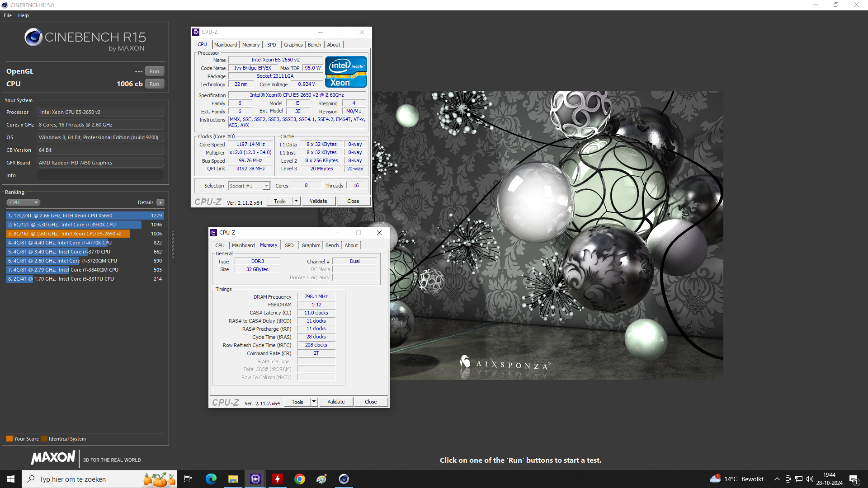Click the MAXON logo at bottom left

pyautogui.click(x=53, y=458)
